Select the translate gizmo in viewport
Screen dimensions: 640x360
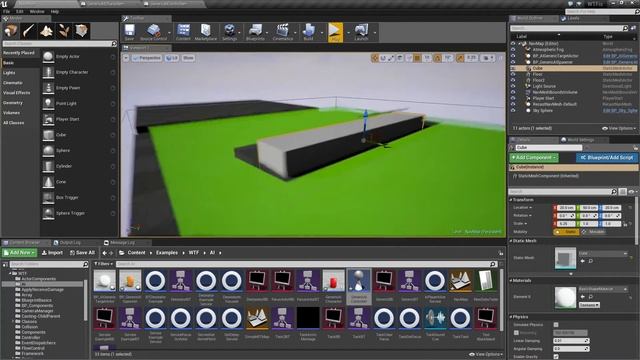[x=375, y=58]
